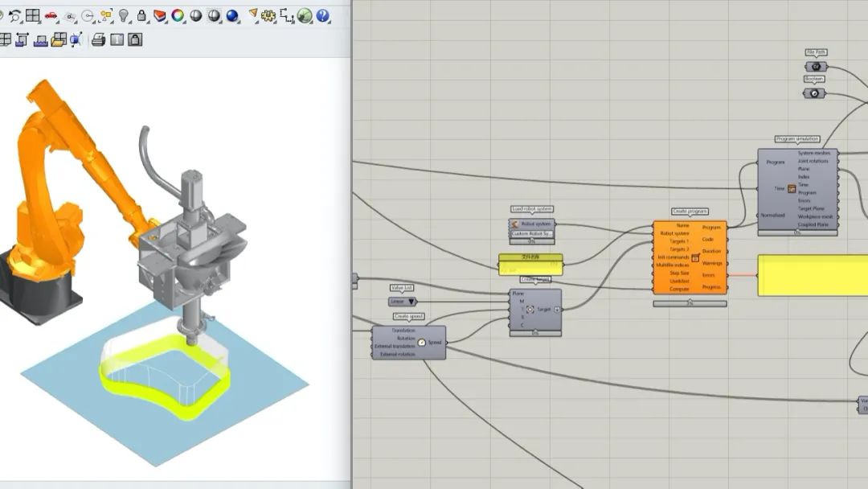Click the shaded sphere icon right of color wheel
Viewport: 868px width, 489px height.
pyautogui.click(x=196, y=15)
